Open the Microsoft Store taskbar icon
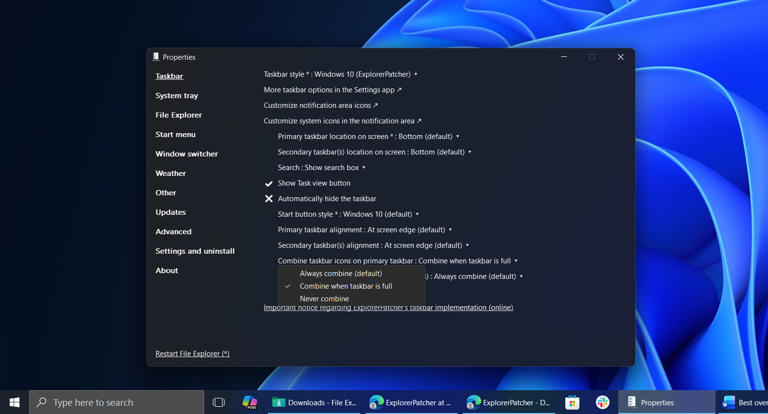This screenshot has width=768, height=414. click(x=572, y=402)
